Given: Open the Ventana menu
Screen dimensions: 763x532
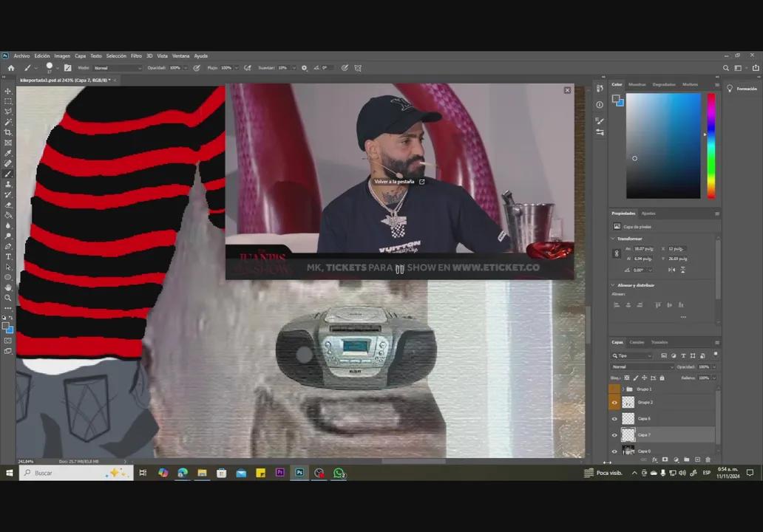Looking at the screenshot, I should pos(180,56).
